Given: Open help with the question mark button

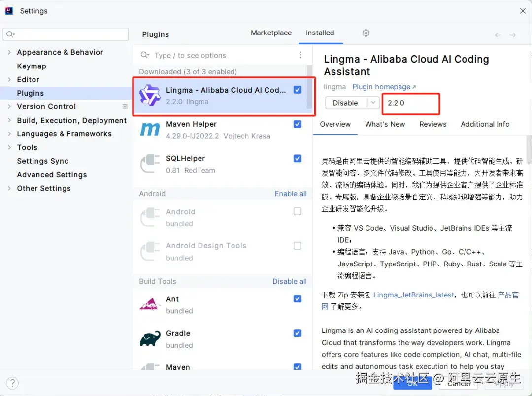Looking at the screenshot, I should coord(12,383).
